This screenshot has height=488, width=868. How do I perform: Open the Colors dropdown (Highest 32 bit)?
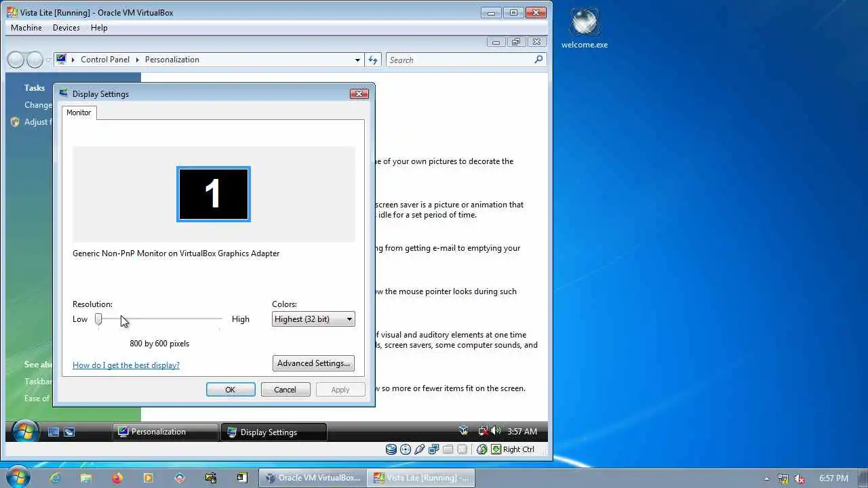coord(313,319)
